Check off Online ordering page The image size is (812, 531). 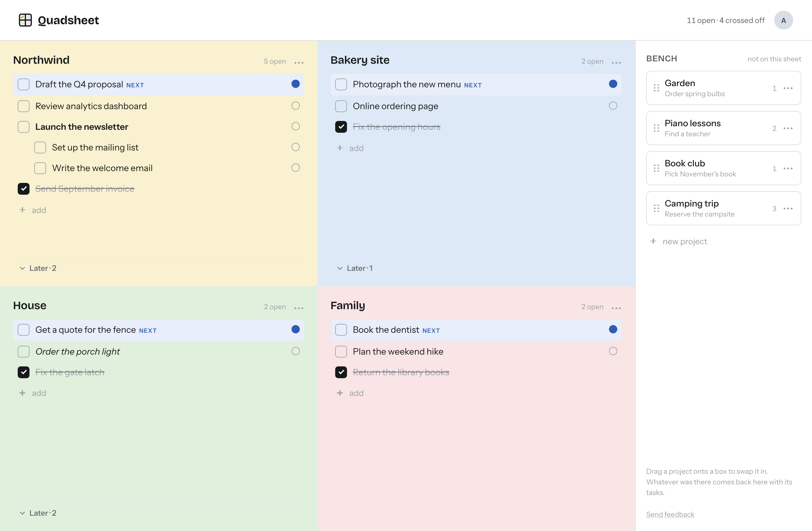tap(341, 106)
